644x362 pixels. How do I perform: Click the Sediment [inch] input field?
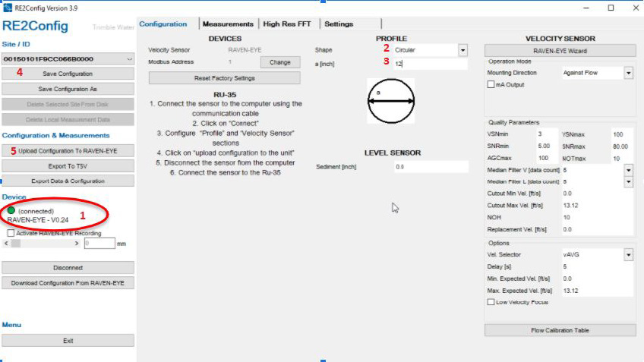point(431,167)
